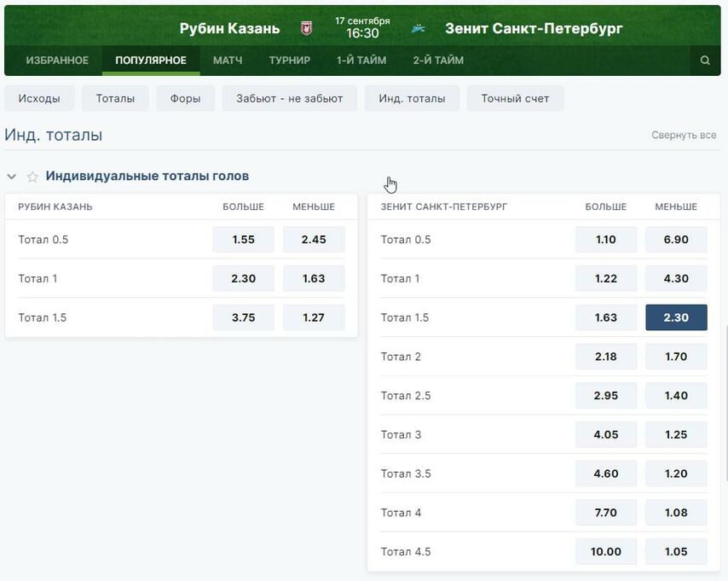Deselect the highlighted 2.30 Зенит odds
Screen dimensions: 728x581
tap(676, 317)
